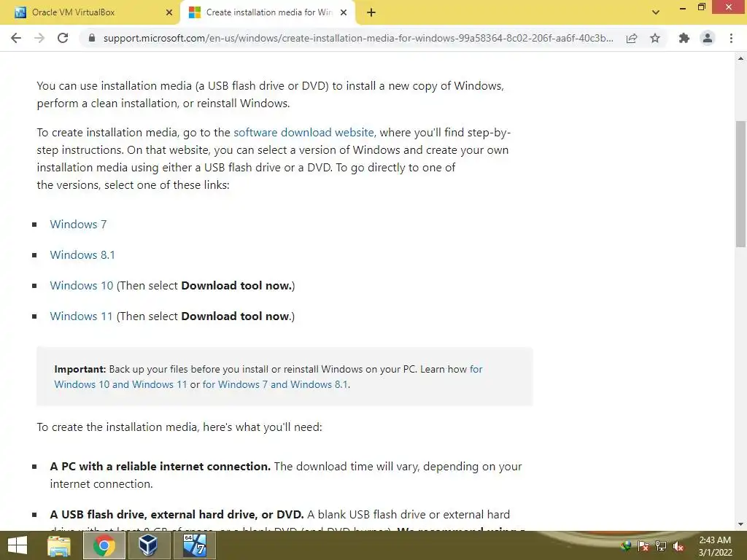Follow the 'for Windows 7 and Windows 8.1' link
The width and height of the screenshot is (747, 560).
tap(275, 384)
